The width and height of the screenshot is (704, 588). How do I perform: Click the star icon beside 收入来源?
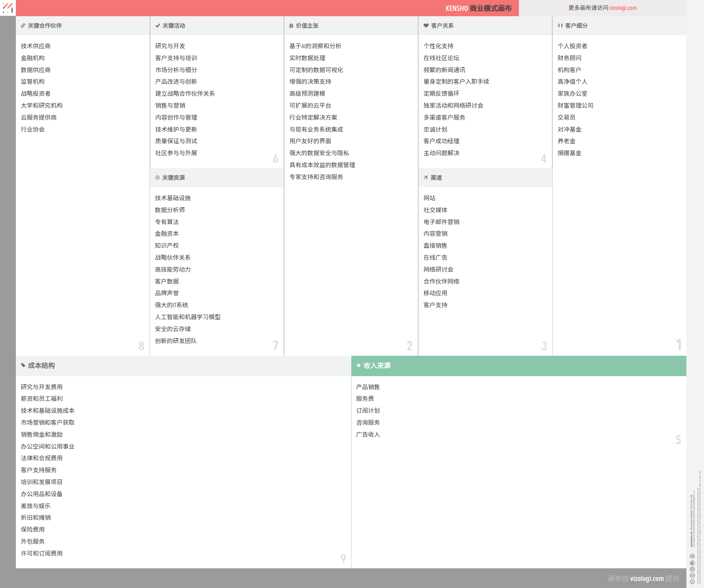pos(359,365)
